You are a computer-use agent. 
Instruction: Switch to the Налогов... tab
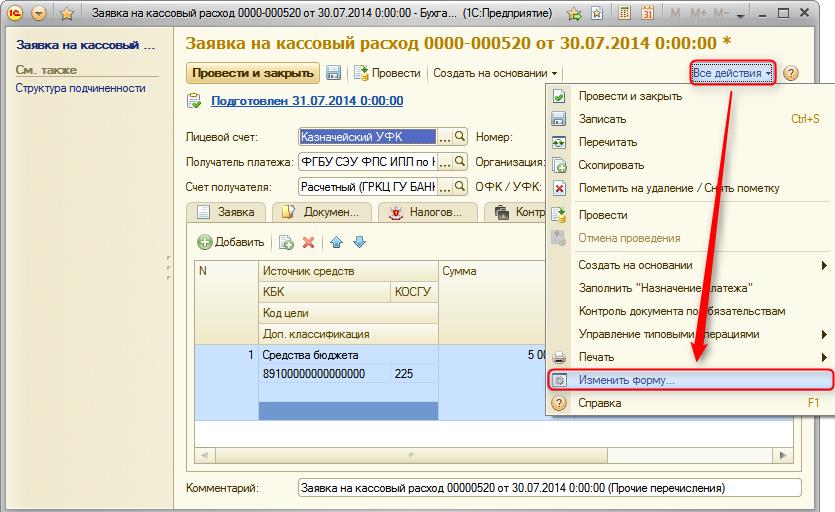pyautogui.click(x=426, y=212)
